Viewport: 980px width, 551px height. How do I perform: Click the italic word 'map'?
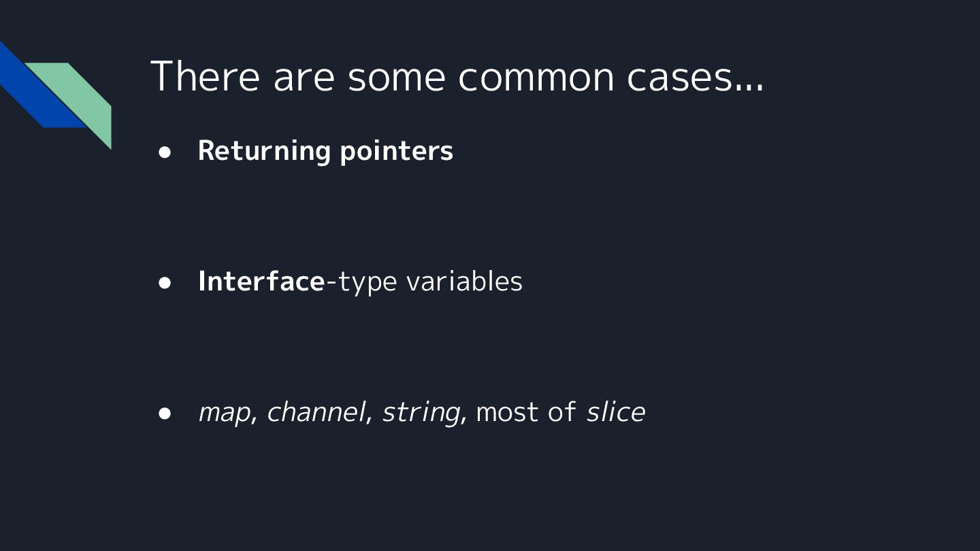click(223, 413)
